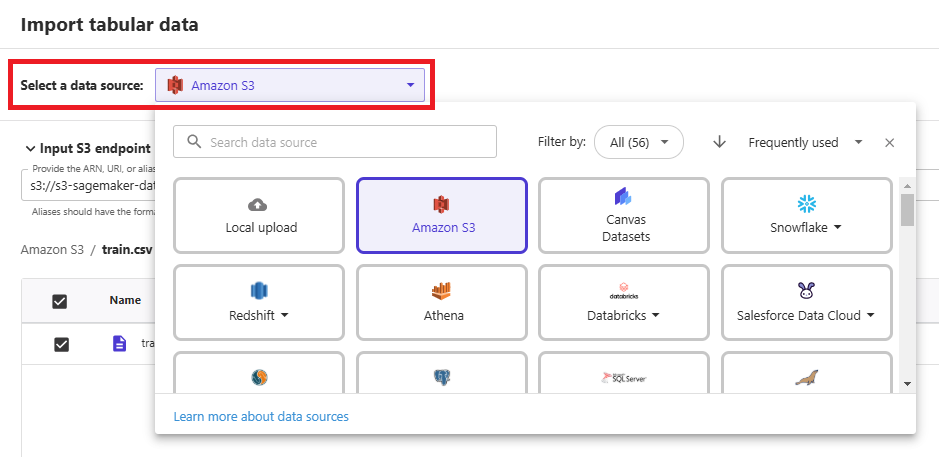
Task: Collapse the Input S3 endpoint section
Action: 30,149
